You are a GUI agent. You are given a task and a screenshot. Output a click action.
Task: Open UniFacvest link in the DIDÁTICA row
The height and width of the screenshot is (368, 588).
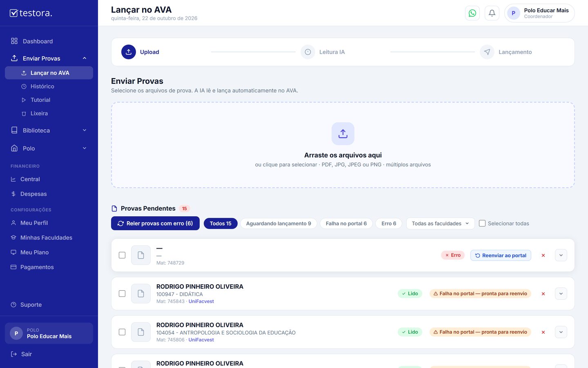click(x=201, y=301)
